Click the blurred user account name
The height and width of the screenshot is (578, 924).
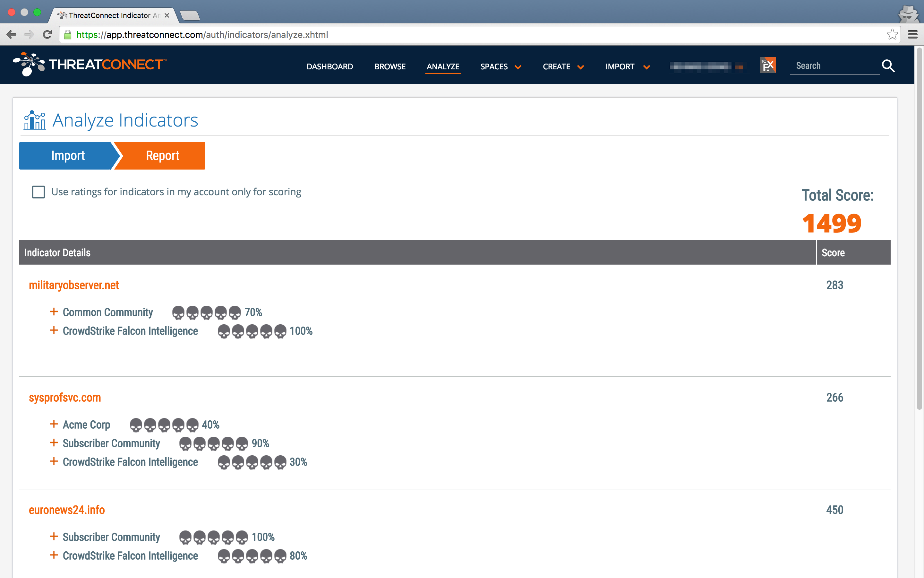(x=706, y=66)
